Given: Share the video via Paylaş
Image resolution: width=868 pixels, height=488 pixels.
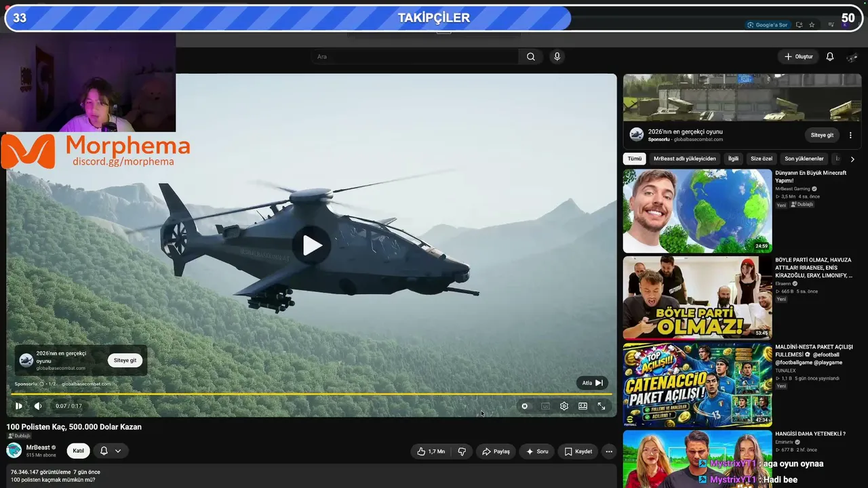Looking at the screenshot, I should (496, 451).
